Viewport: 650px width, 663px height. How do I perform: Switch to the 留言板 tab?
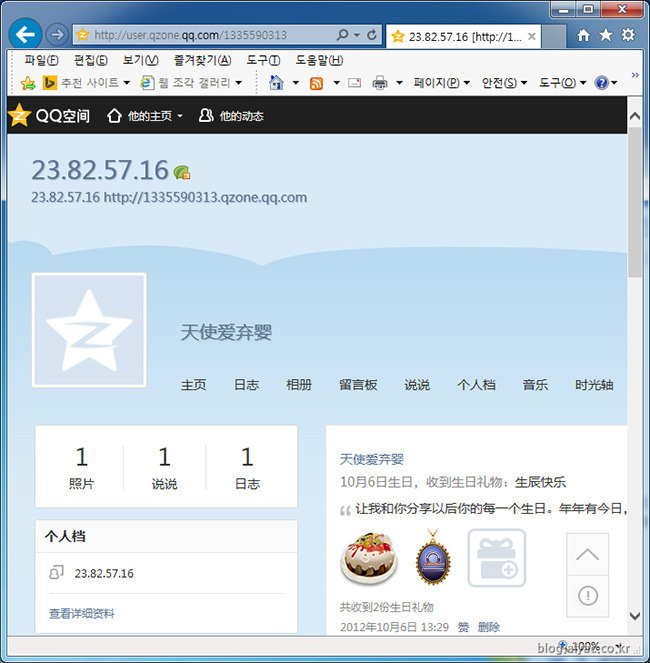358,385
